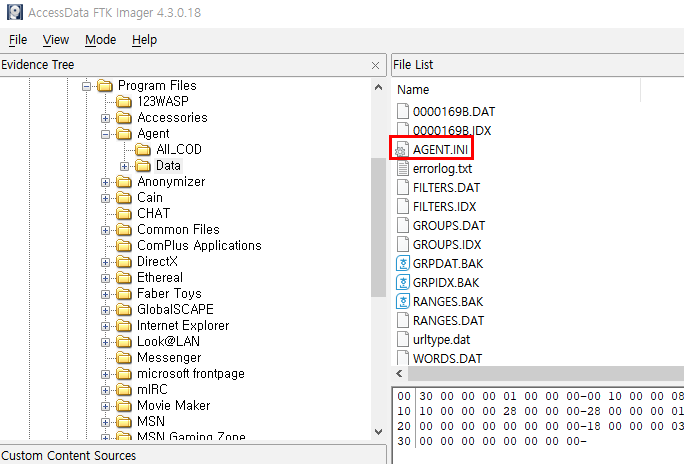Select the Internet Explorer folder label
This screenshot has height=464, width=684.
pyautogui.click(x=183, y=326)
